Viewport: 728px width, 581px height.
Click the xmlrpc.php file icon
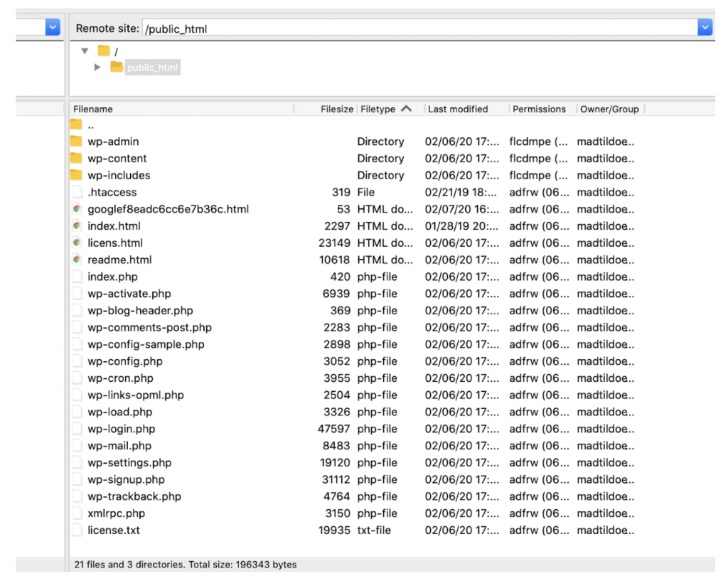[x=77, y=513]
